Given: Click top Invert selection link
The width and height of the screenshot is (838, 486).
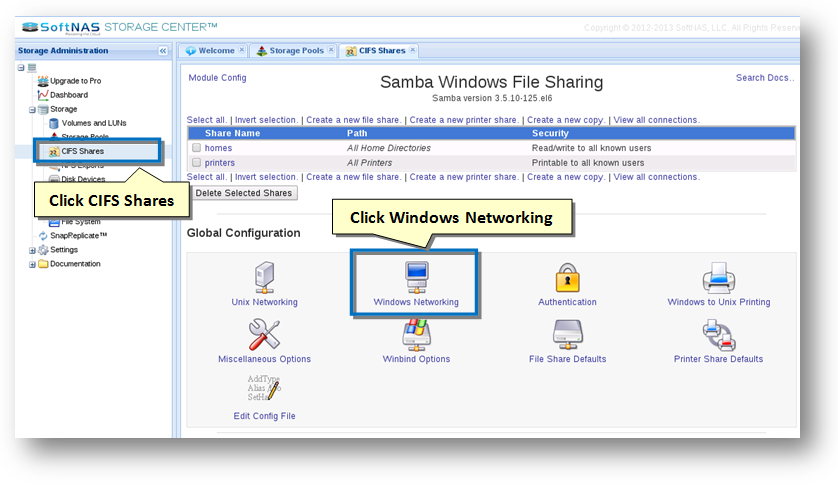Looking at the screenshot, I should click(266, 120).
